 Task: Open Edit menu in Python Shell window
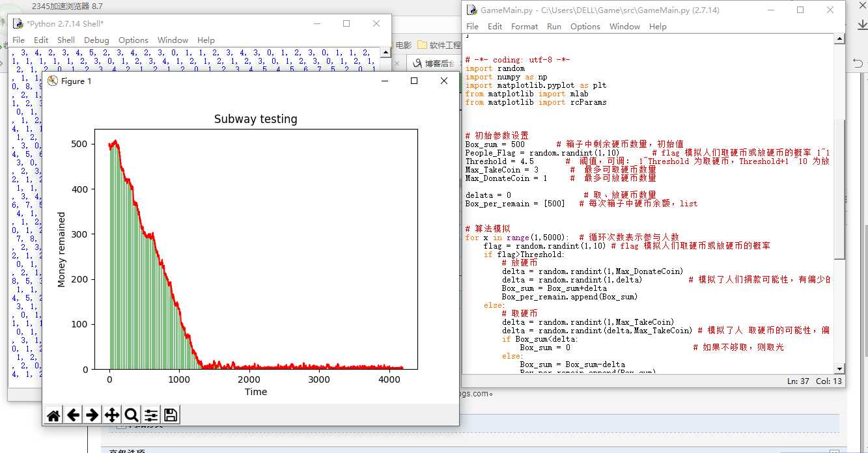41,40
